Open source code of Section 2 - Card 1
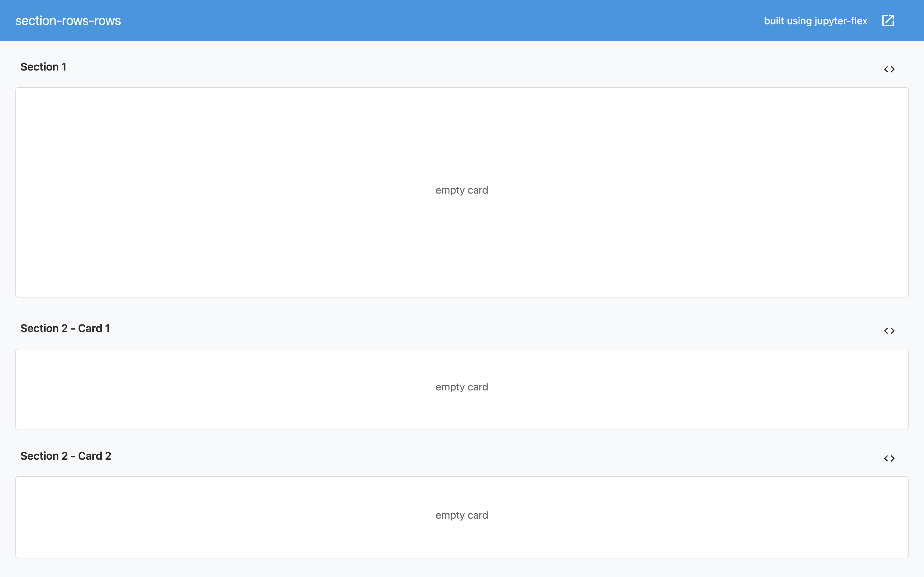 [889, 331]
